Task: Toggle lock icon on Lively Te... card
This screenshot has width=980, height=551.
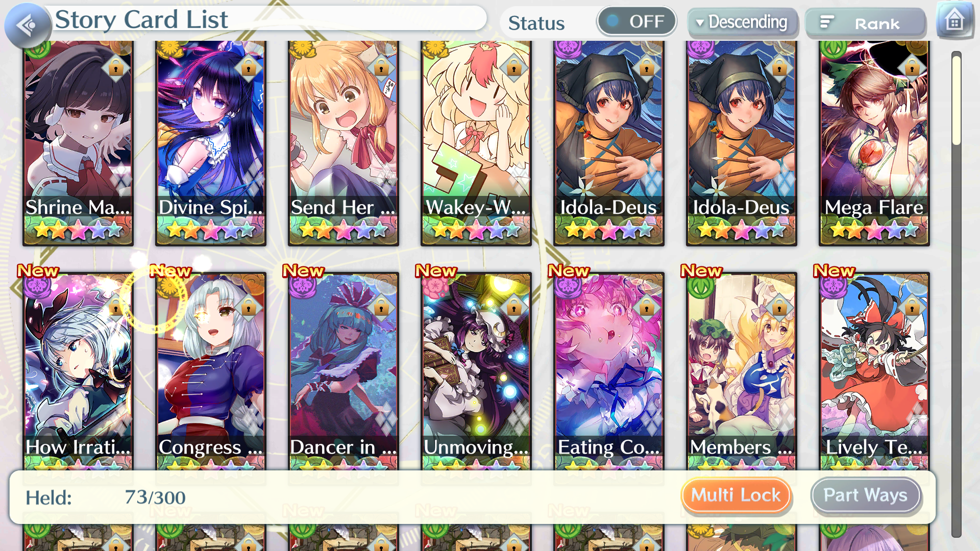Action: pos(912,308)
